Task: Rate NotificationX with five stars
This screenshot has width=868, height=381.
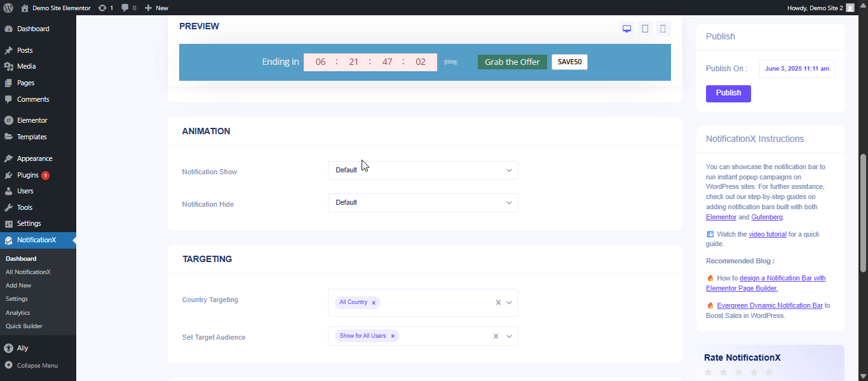Action: click(x=769, y=372)
